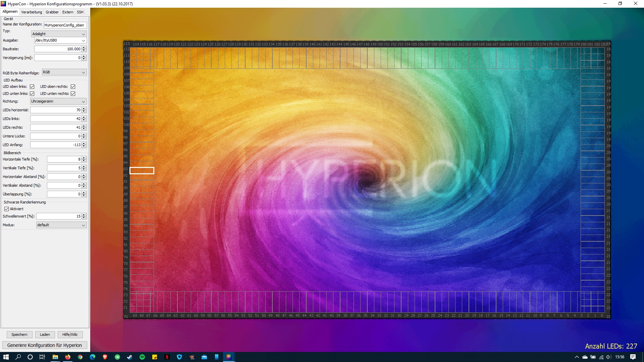The image size is (644, 362).
Task: Select the highlighted LED 93 zone in the preview
Action: click(x=142, y=171)
